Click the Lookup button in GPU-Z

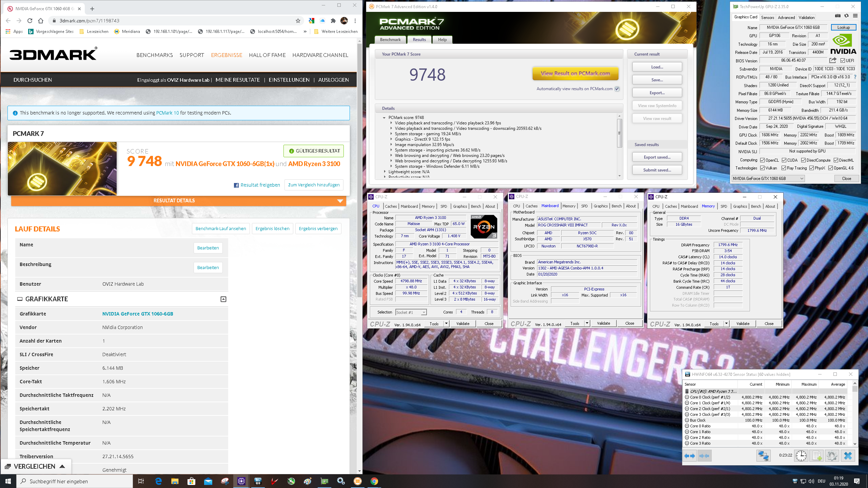coord(844,27)
